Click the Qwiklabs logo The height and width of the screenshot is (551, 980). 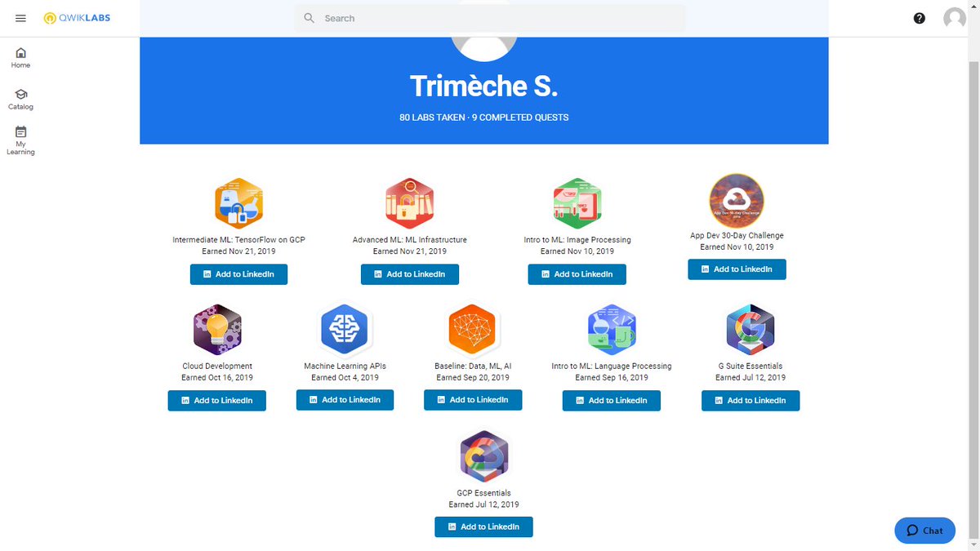tap(77, 18)
